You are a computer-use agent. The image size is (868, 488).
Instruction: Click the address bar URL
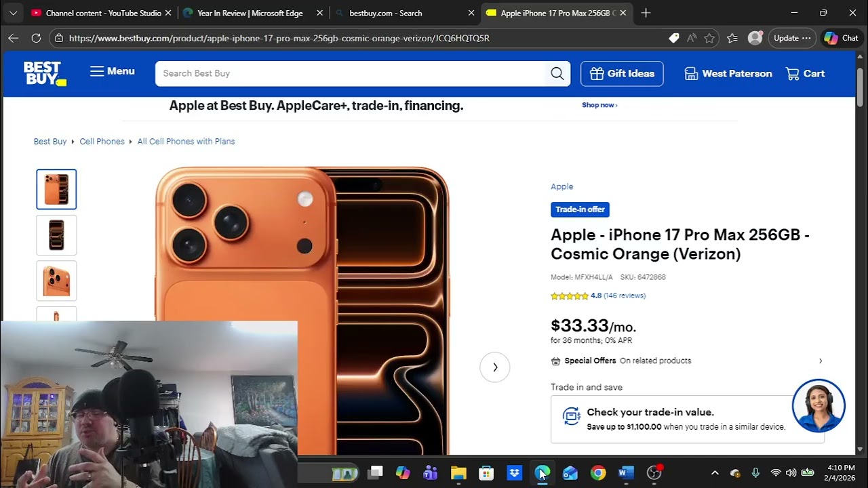point(279,39)
